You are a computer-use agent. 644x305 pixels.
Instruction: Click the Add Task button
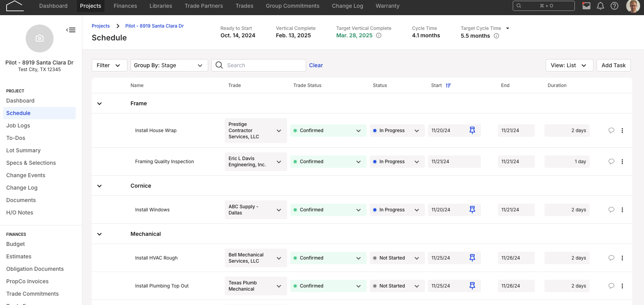pyautogui.click(x=613, y=65)
